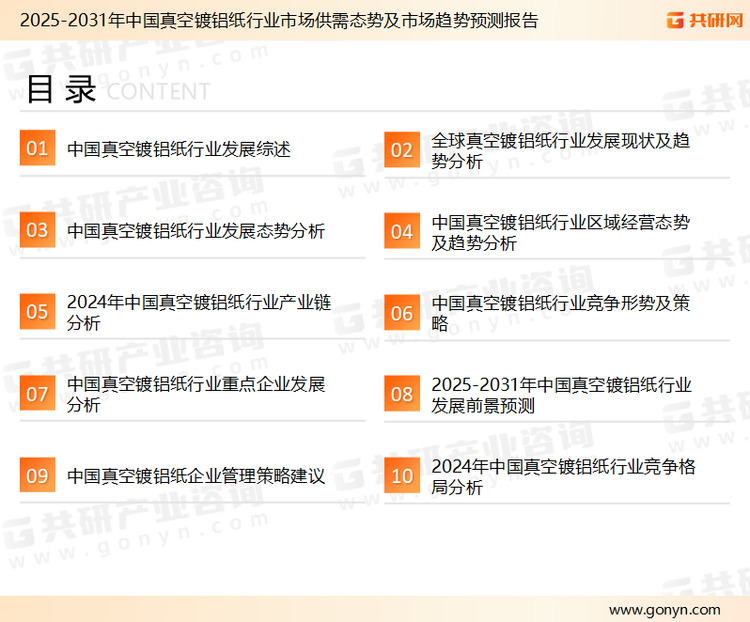Click the orange 07 number badge
This screenshot has height=622, width=750.
37,393
